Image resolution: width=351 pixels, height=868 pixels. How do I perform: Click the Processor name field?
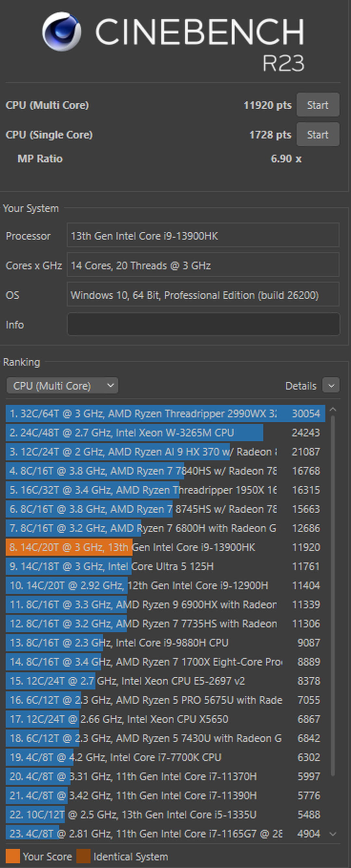point(203,236)
